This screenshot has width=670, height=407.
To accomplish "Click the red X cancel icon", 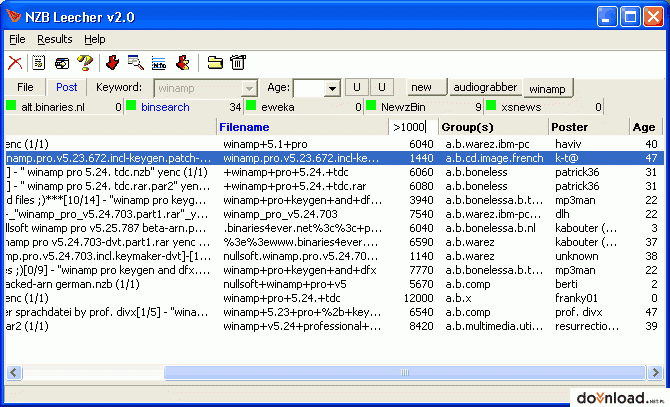I will [15, 63].
